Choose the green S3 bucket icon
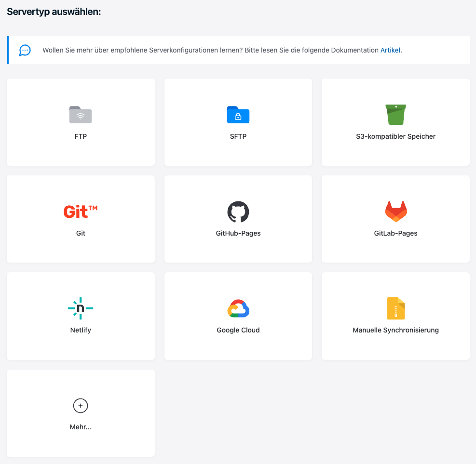476x464 pixels. click(x=395, y=115)
